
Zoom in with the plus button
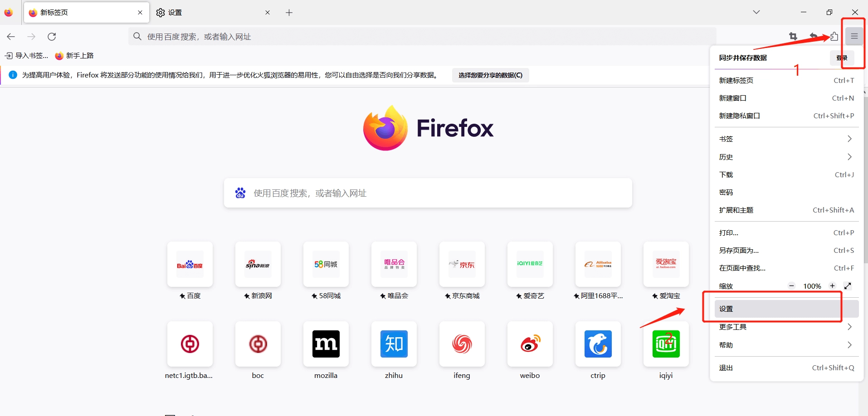click(x=832, y=286)
